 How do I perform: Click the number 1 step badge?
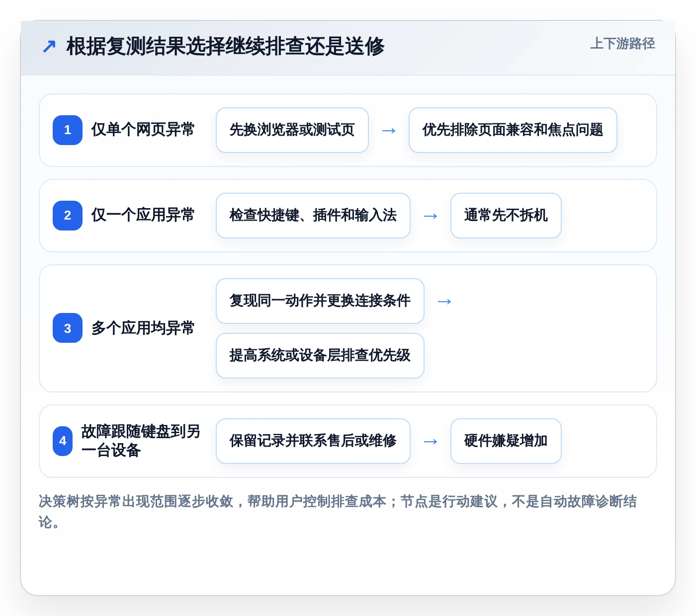click(x=68, y=130)
